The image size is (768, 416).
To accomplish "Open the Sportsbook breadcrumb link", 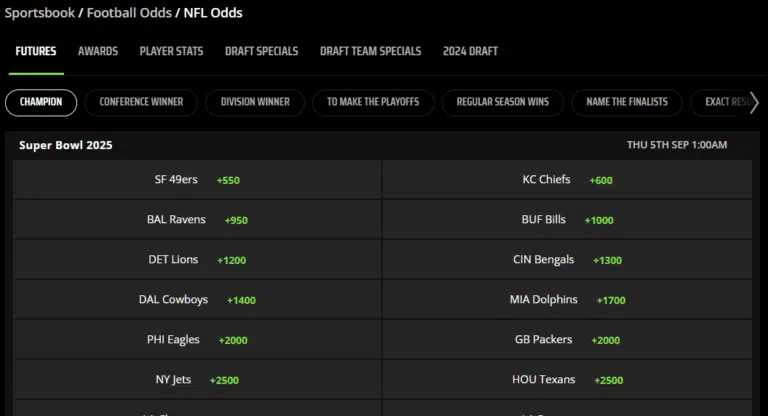I will point(40,13).
